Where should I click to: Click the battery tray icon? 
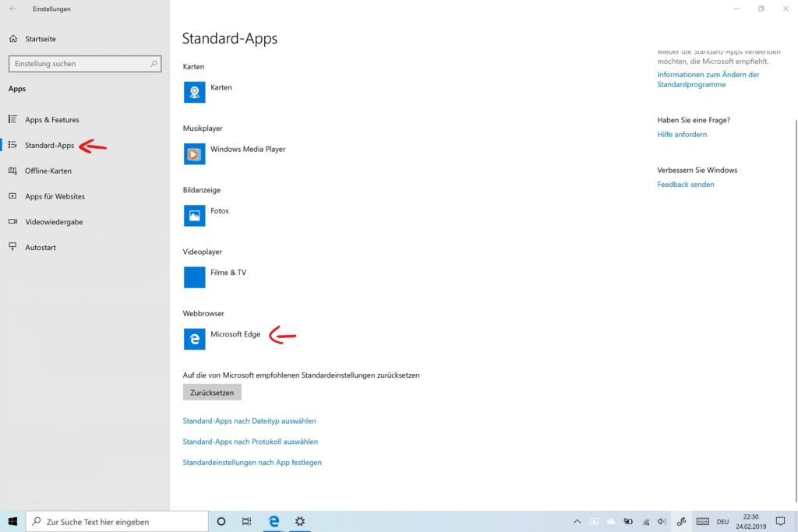[x=629, y=521]
